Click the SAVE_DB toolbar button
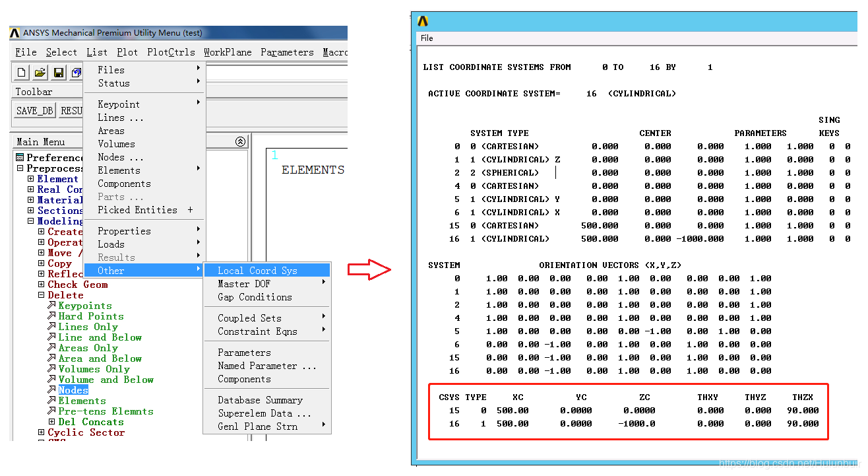This screenshot has height=476, width=868. (35, 111)
